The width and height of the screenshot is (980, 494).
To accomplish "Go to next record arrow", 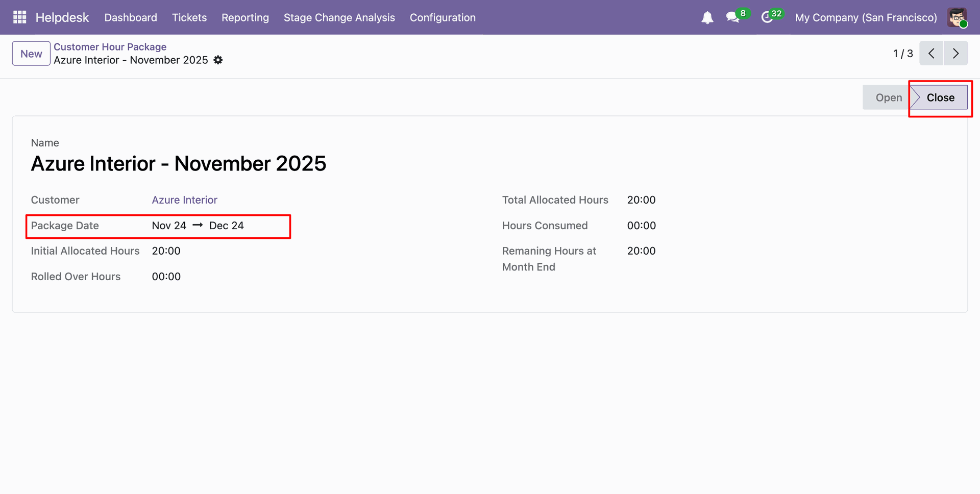I will [955, 54].
